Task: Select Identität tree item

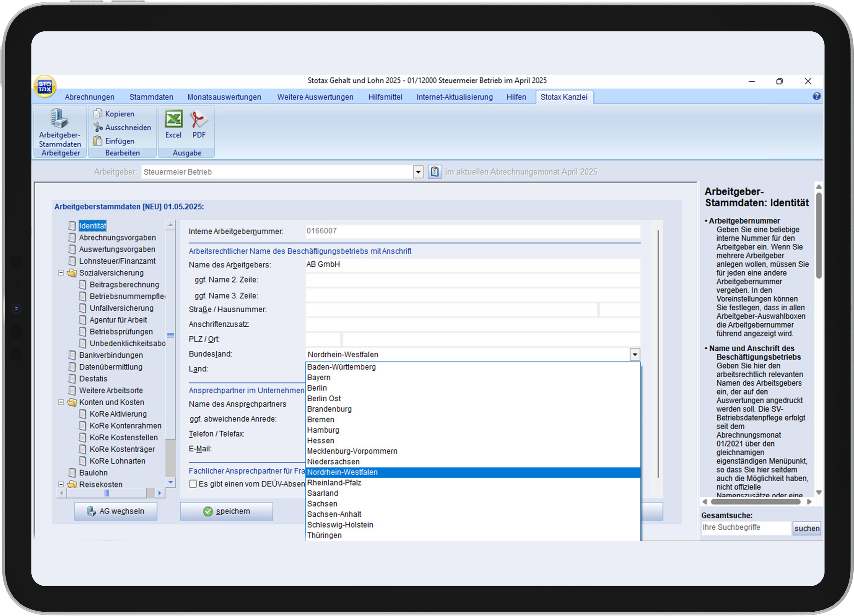Action: click(x=93, y=226)
